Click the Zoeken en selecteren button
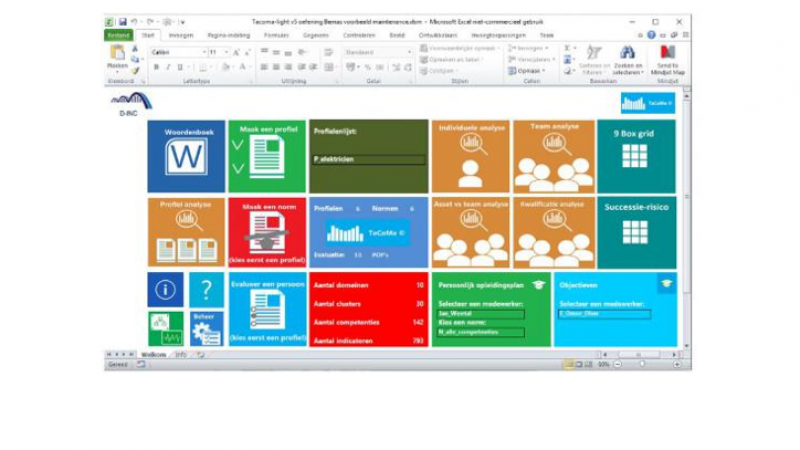The width and height of the screenshot is (800, 450). [627, 61]
